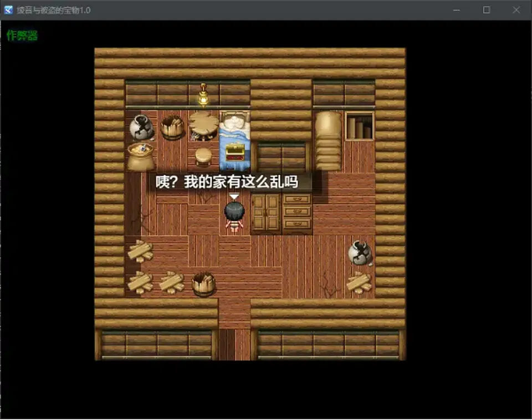This screenshot has width=532, height=420.
Task: Check the broken barrel near the bottom wall
Action: 203,285
